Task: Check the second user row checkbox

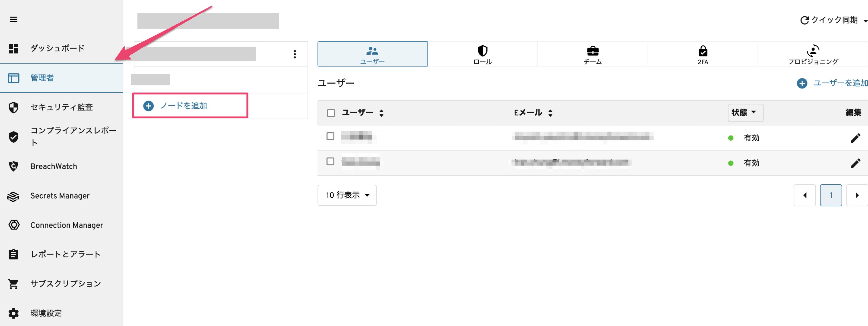Action: 331,162
